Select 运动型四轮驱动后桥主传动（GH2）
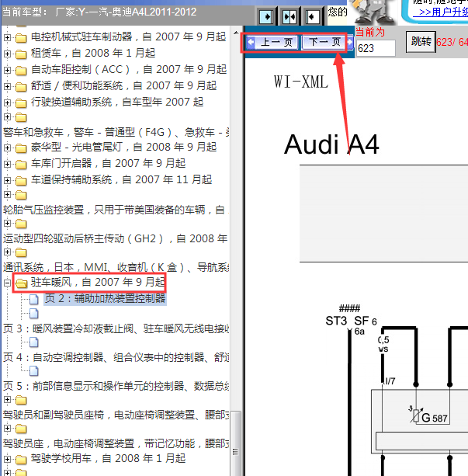Image resolution: width=468 pixels, height=476 pixels. pyautogui.click(x=116, y=238)
